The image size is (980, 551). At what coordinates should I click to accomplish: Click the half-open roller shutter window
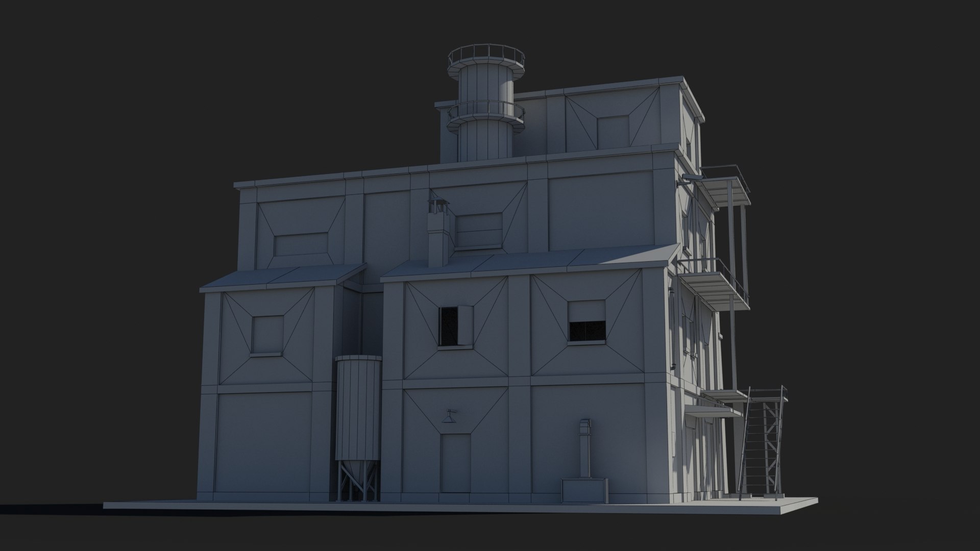[587, 321]
